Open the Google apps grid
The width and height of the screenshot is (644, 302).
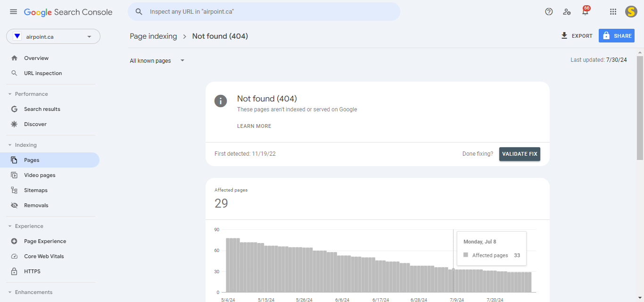click(613, 12)
